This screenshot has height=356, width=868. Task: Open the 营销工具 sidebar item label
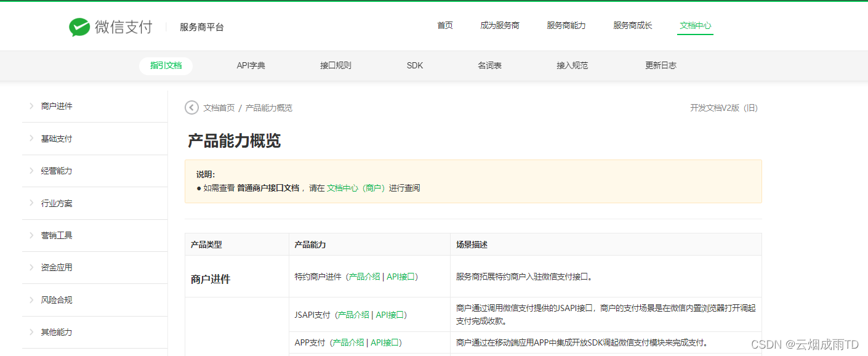(x=57, y=235)
